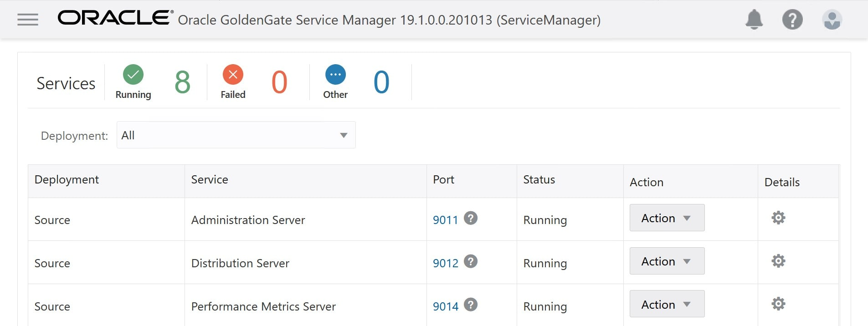Click help icon next to port 9014
This screenshot has width=868, height=326.
coord(471,305)
